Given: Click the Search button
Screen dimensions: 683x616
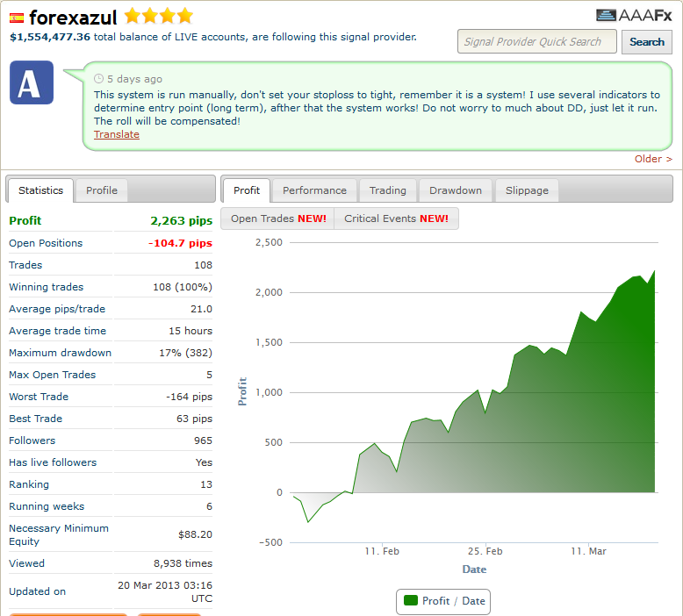Looking at the screenshot, I should [x=646, y=42].
